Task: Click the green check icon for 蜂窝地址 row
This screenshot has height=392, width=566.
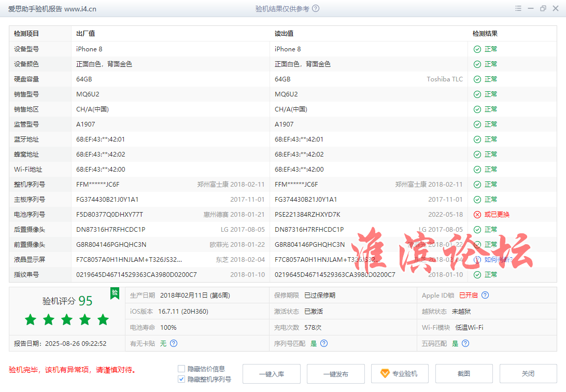Action: point(477,155)
